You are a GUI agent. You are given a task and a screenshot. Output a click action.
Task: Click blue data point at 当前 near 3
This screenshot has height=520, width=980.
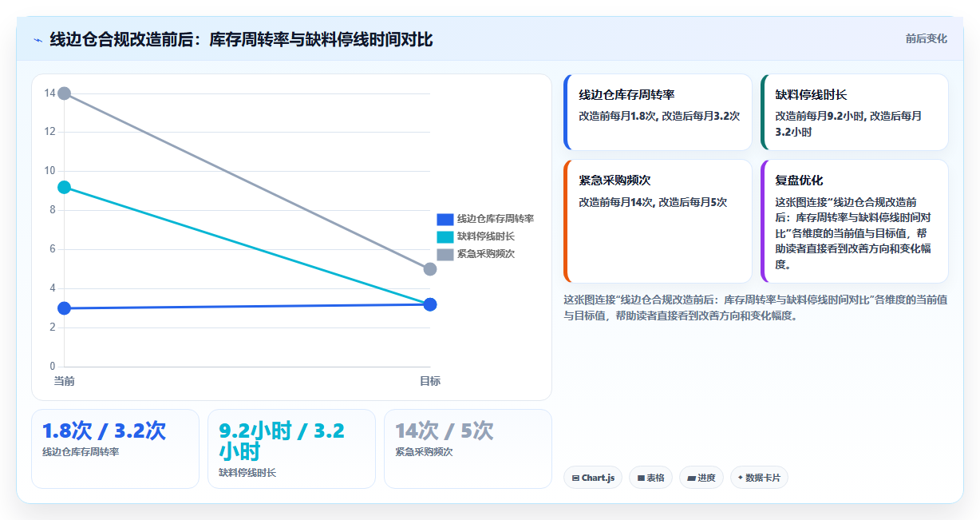coord(65,308)
